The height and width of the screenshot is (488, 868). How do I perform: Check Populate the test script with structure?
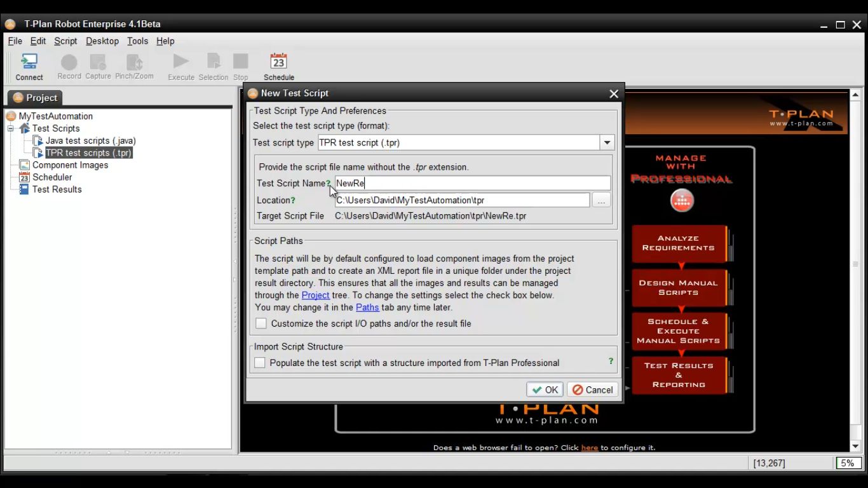click(x=260, y=363)
